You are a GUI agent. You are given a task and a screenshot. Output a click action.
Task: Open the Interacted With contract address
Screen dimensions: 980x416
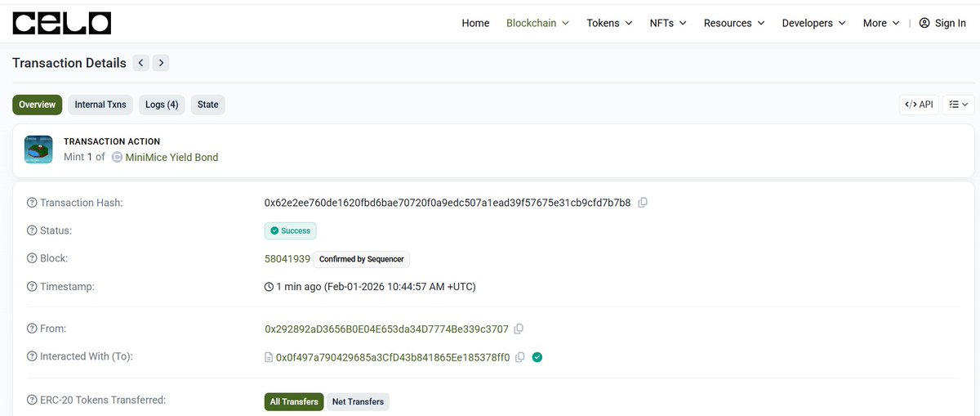click(x=393, y=357)
